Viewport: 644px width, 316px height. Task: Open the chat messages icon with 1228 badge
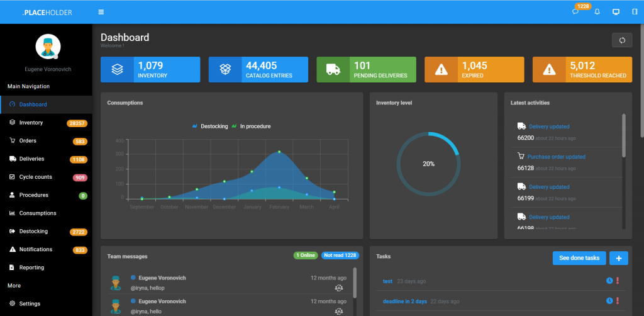tap(575, 12)
